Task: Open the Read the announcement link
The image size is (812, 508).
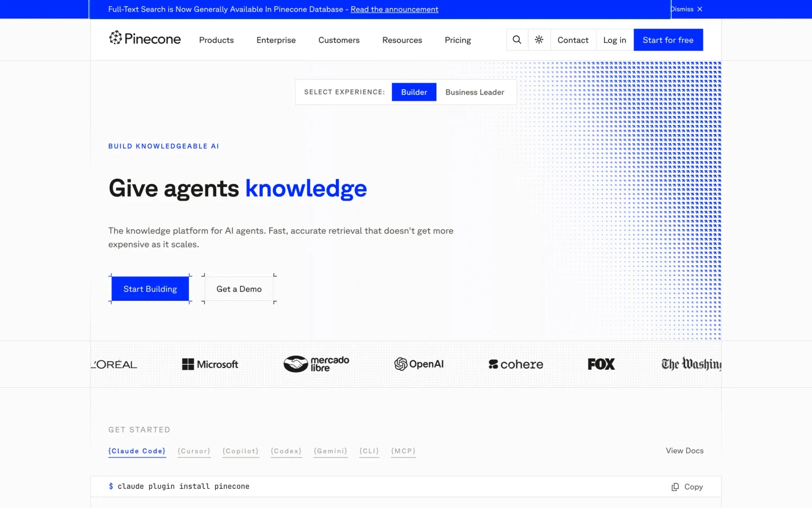Action: [394, 9]
